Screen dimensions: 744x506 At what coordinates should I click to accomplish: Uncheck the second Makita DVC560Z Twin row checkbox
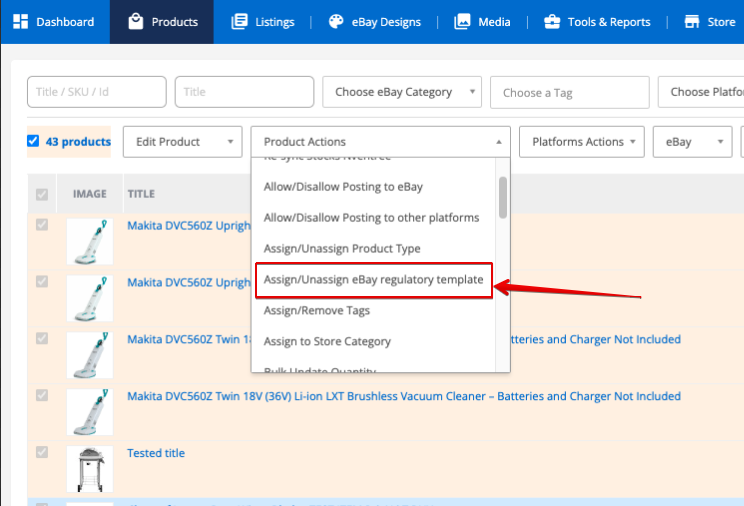pyautogui.click(x=42, y=395)
